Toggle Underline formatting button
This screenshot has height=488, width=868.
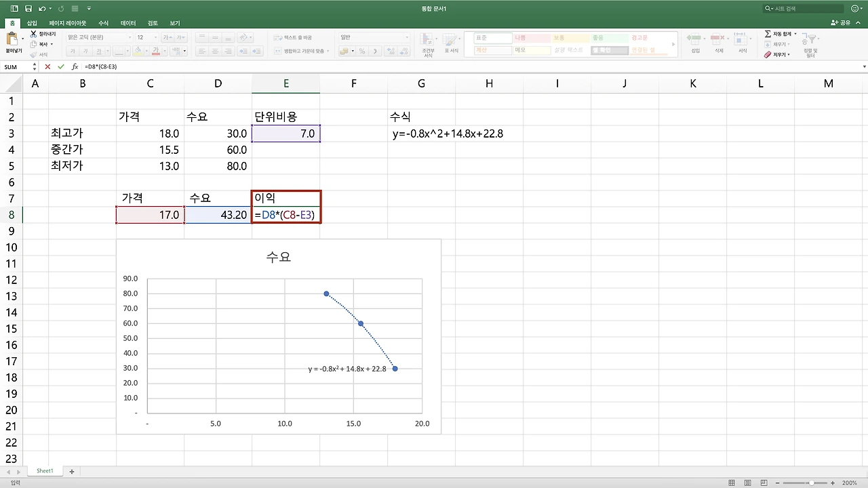(98, 51)
